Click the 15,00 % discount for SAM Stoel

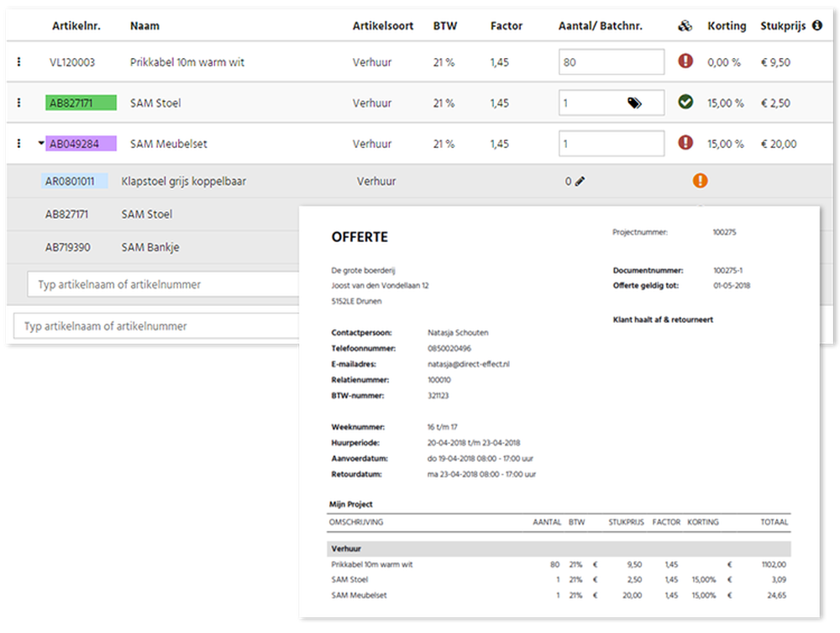point(726,103)
